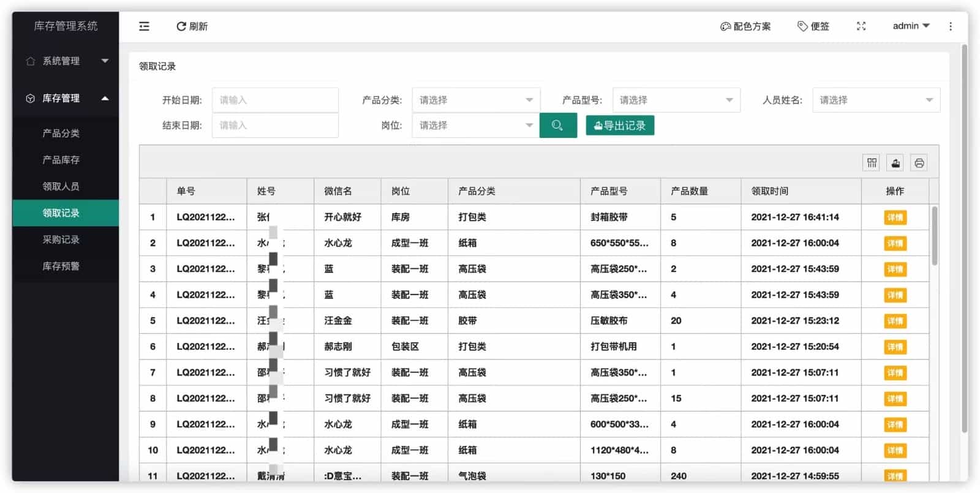Viewport: 980px width, 493px height.
Task: Open the 产品分类 select dropdown
Action: (x=476, y=100)
